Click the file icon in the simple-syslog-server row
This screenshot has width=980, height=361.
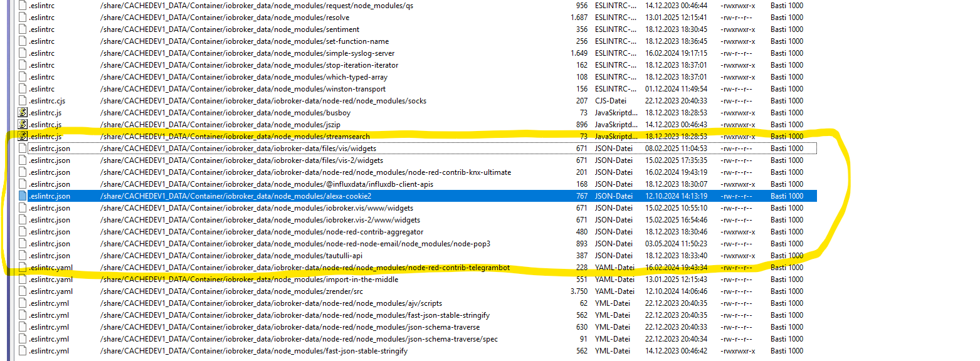coord(23,53)
